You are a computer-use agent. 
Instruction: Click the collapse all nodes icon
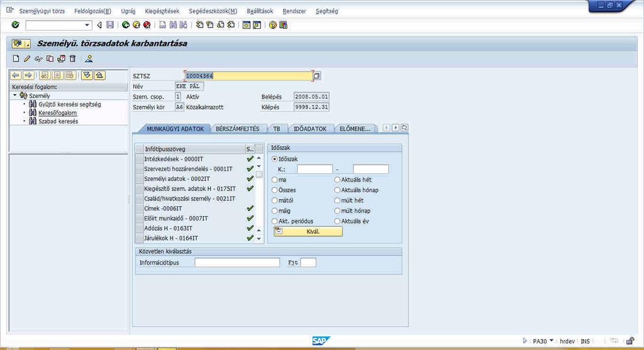coord(100,75)
